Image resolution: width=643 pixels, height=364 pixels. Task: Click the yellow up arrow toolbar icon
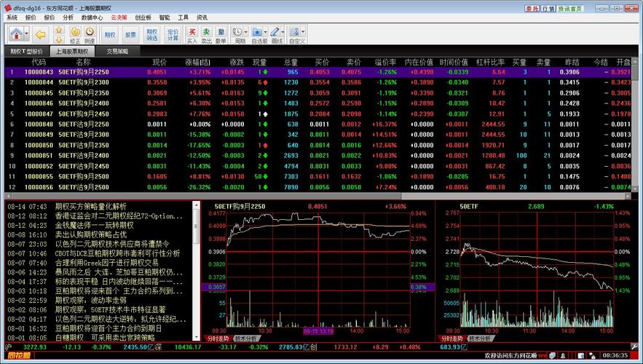pyautogui.click(x=59, y=30)
